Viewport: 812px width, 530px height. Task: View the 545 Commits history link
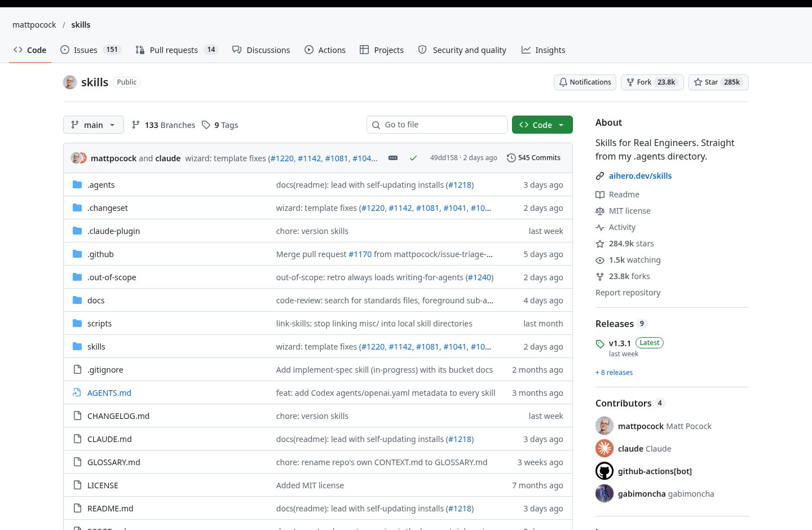click(533, 158)
